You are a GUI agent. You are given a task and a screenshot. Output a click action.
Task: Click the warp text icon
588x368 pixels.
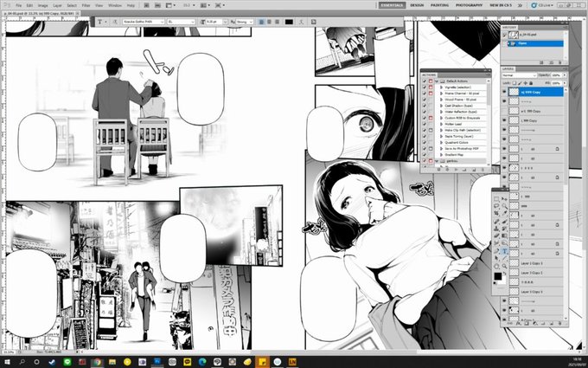pos(301,22)
